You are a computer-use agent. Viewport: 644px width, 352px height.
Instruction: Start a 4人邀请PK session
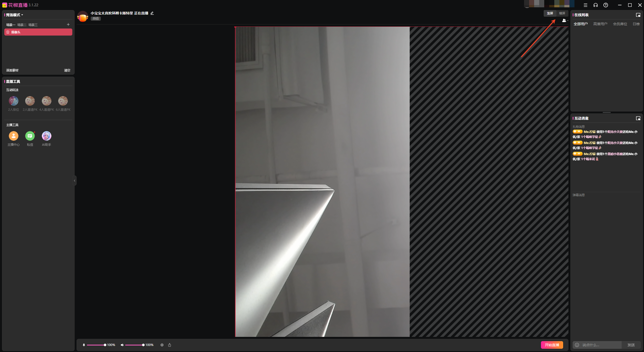pyautogui.click(x=47, y=101)
